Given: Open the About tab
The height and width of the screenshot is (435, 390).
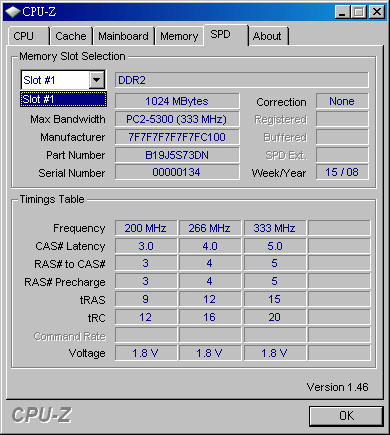Looking at the screenshot, I should [268, 36].
